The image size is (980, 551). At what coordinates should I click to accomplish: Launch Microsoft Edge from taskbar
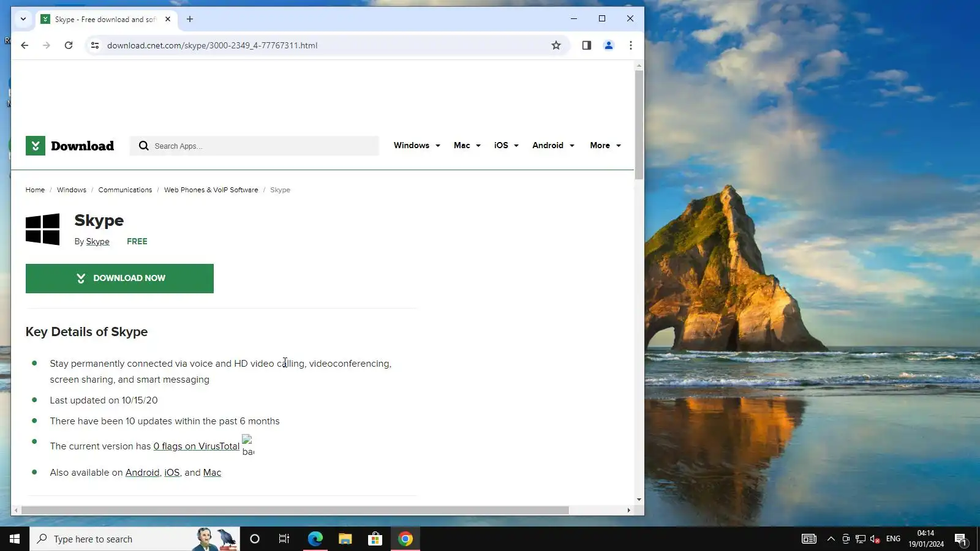pos(315,539)
